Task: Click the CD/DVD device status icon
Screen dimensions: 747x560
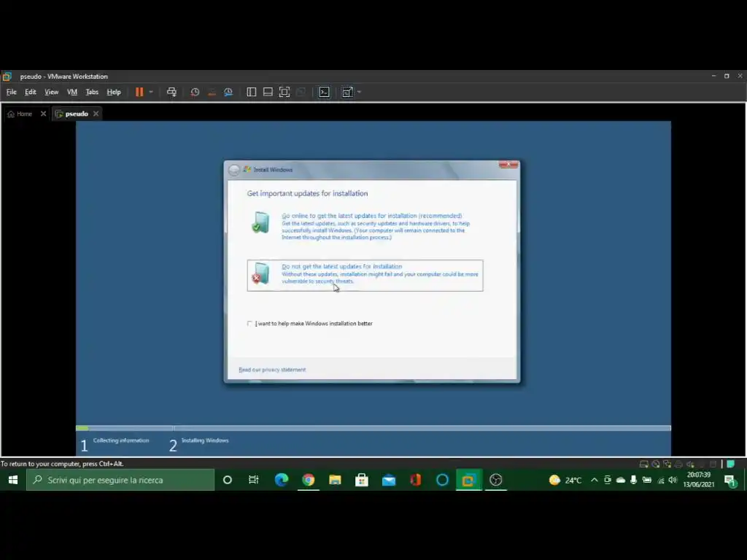Action: tap(656, 464)
